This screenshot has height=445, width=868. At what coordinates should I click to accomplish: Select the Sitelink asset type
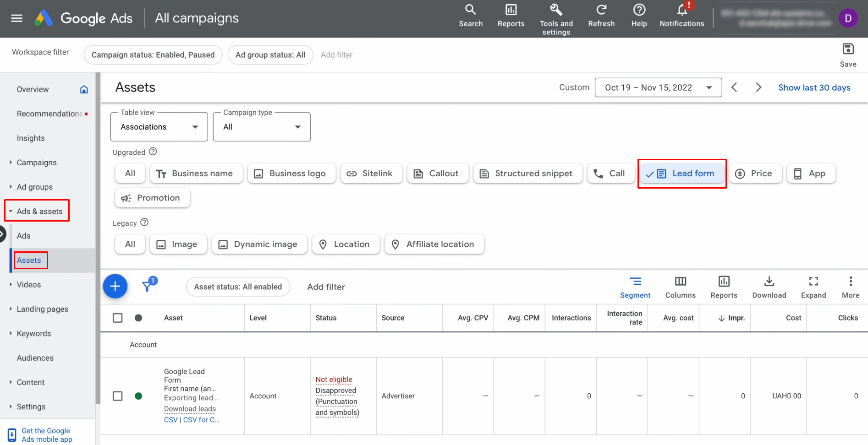[x=371, y=174]
